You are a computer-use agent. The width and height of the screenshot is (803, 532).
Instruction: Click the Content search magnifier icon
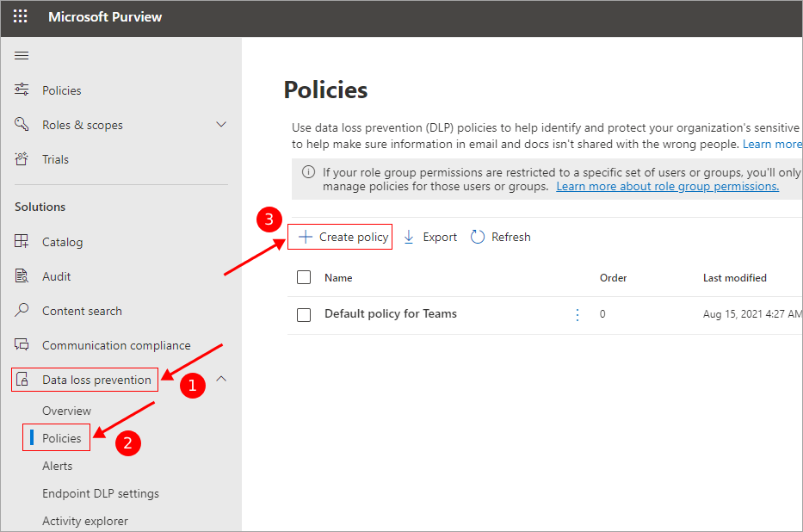[x=22, y=310]
